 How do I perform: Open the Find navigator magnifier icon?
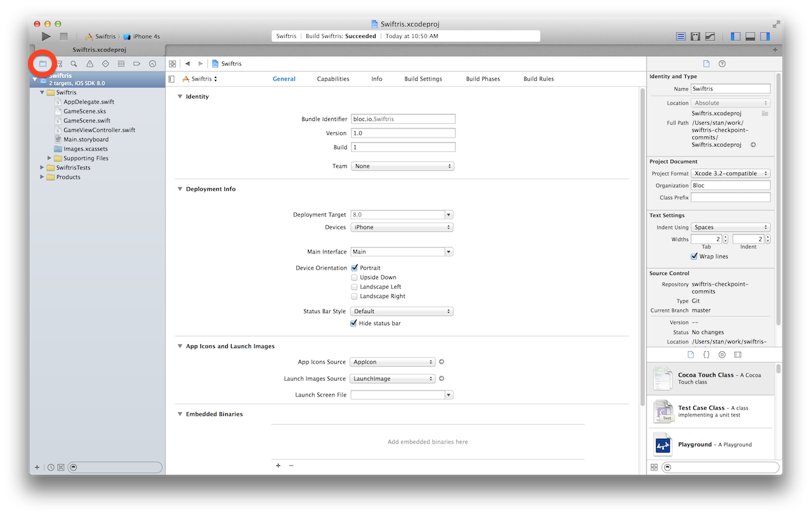pos(74,64)
